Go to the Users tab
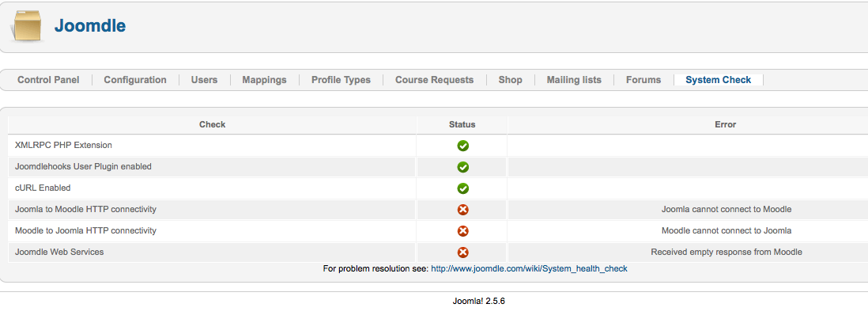 point(204,80)
